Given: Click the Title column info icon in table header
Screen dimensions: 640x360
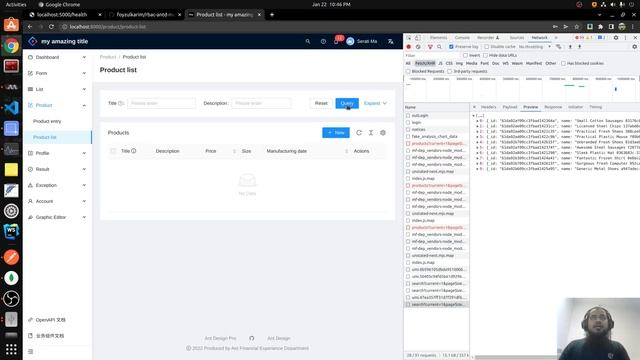Looking at the screenshot, I should click(x=133, y=151).
